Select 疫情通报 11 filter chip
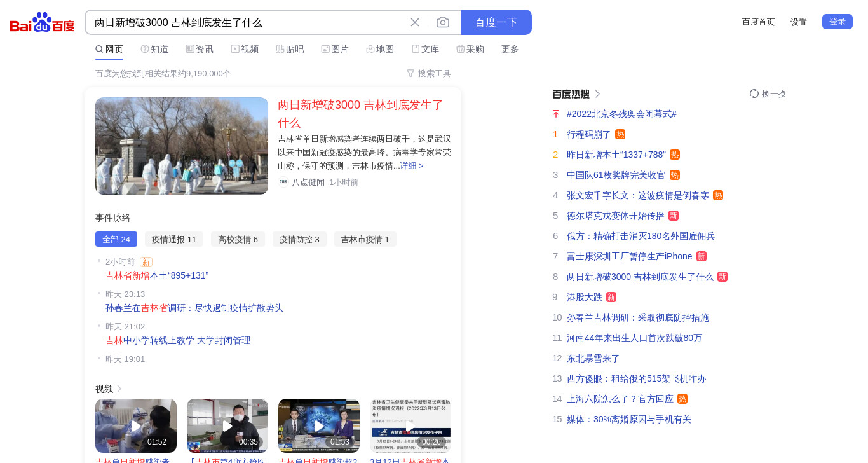 click(x=174, y=239)
